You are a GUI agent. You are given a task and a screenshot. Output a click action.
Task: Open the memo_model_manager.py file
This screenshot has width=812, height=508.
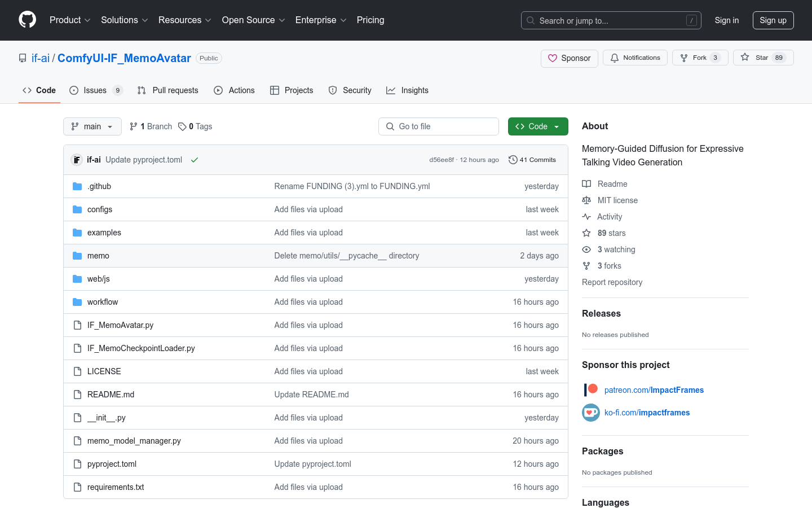click(134, 441)
